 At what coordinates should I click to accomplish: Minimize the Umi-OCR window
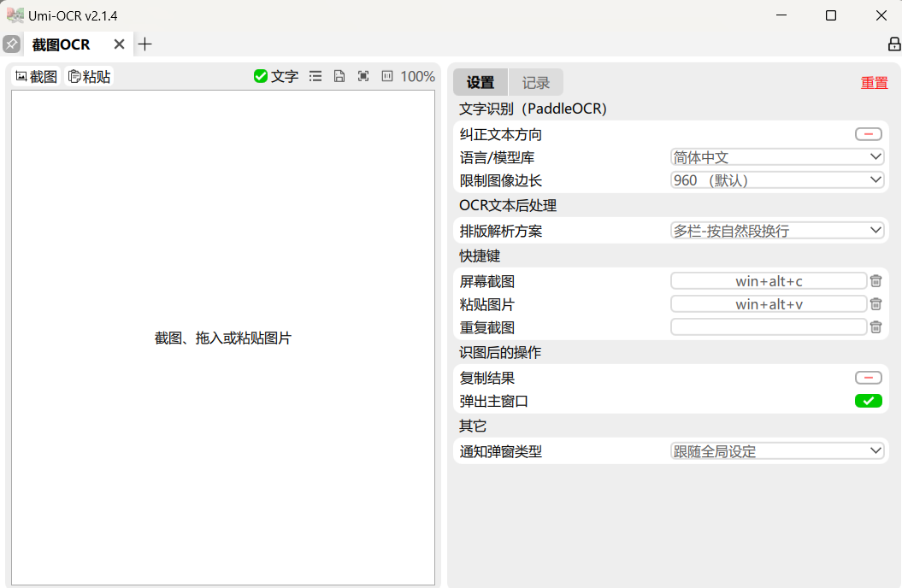781,15
